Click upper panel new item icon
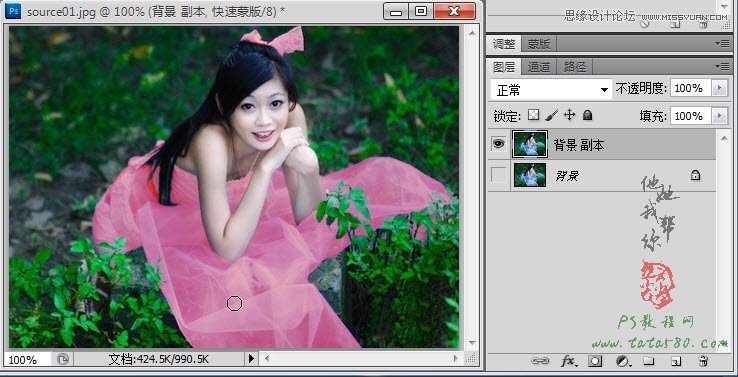The height and width of the screenshot is (377, 738). (x=675, y=23)
